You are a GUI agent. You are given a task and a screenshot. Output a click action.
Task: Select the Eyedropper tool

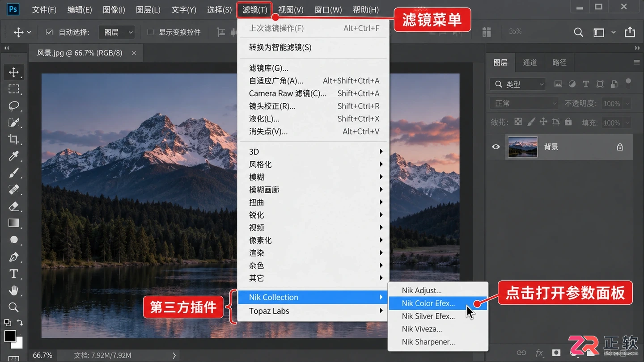14,156
